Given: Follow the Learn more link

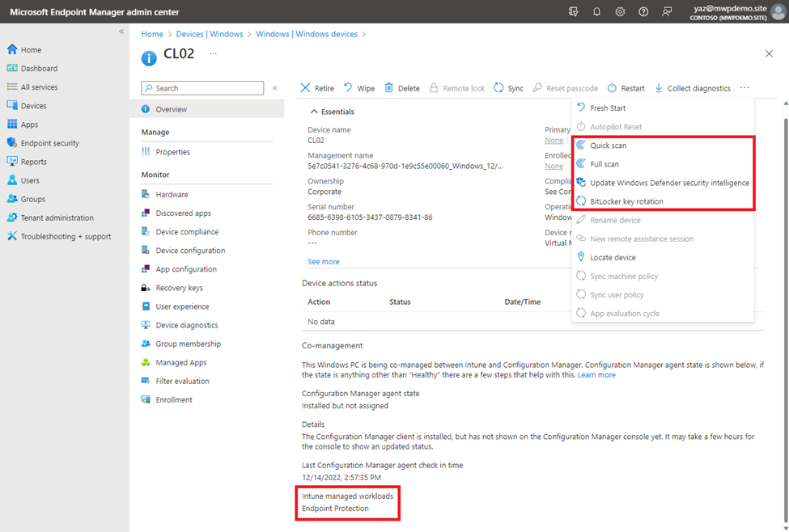Looking at the screenshot, I should point(596,374).
